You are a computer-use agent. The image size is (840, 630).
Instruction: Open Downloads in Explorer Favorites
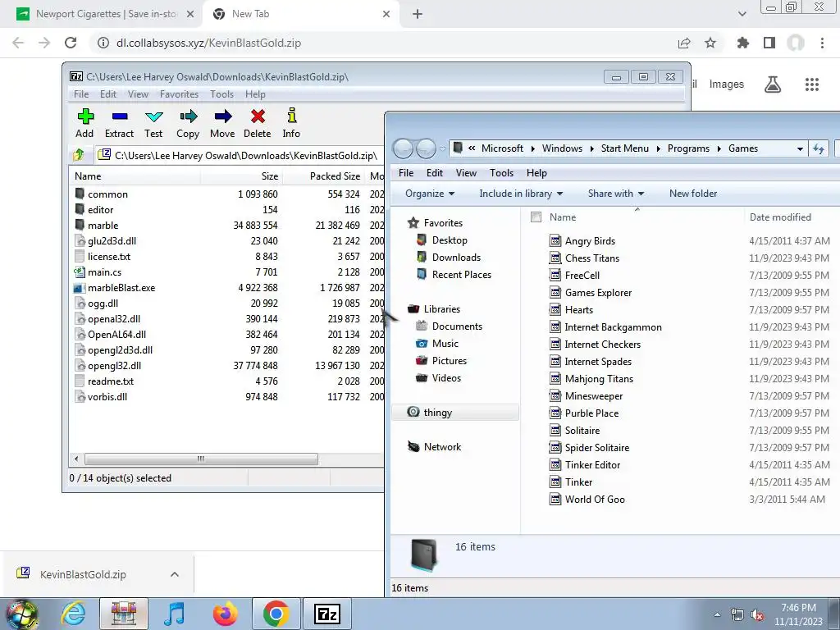point(456,257)
